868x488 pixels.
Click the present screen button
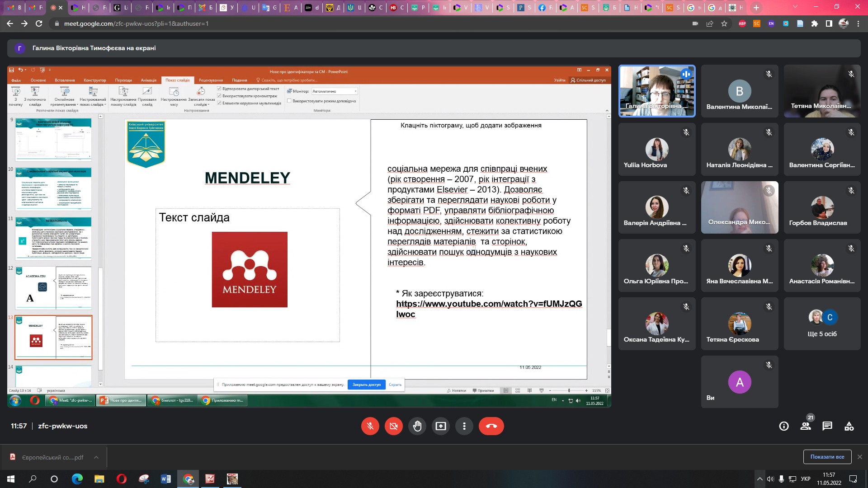tap(440, 426)
